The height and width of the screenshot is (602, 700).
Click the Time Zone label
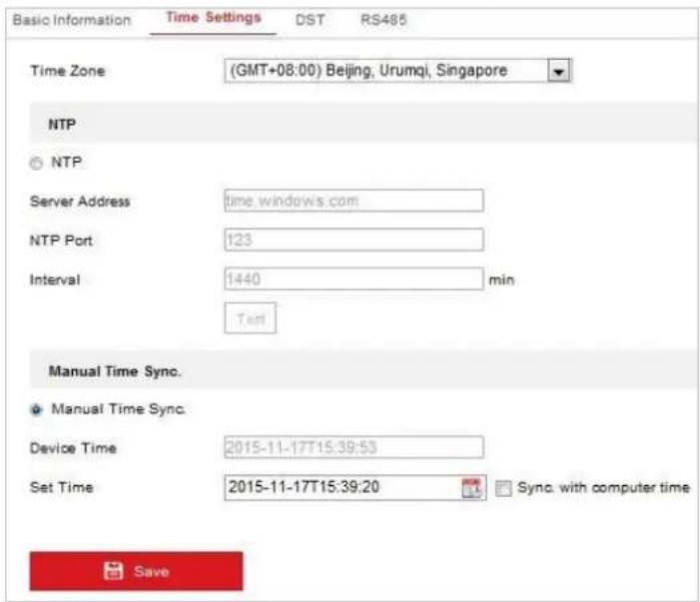tap(68, 71)
